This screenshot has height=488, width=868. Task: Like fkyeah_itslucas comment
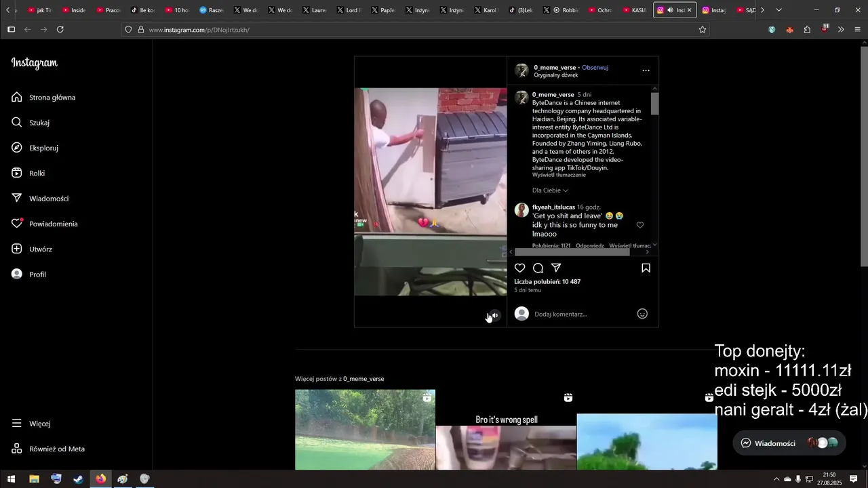pyautogui.click(x=640, y=225)
